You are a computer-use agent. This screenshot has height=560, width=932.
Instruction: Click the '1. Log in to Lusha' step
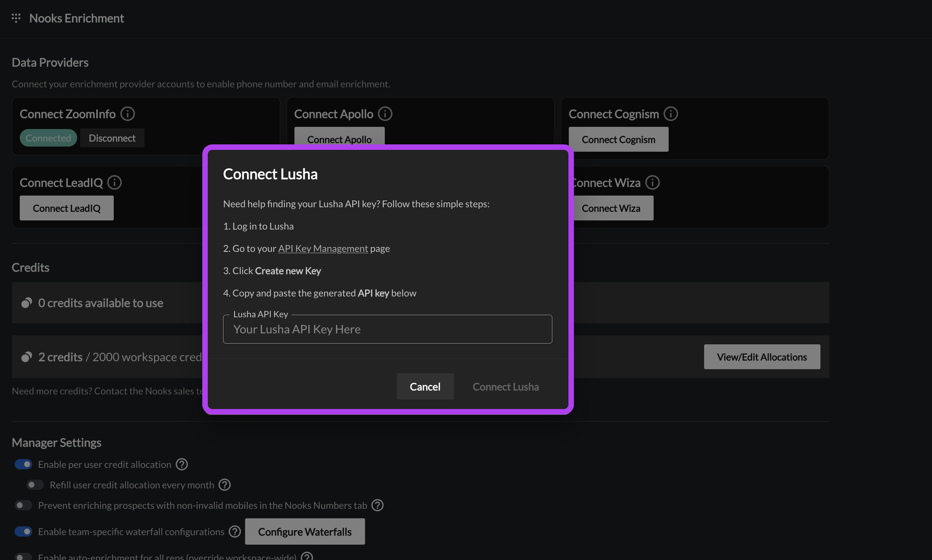point(258,226)
